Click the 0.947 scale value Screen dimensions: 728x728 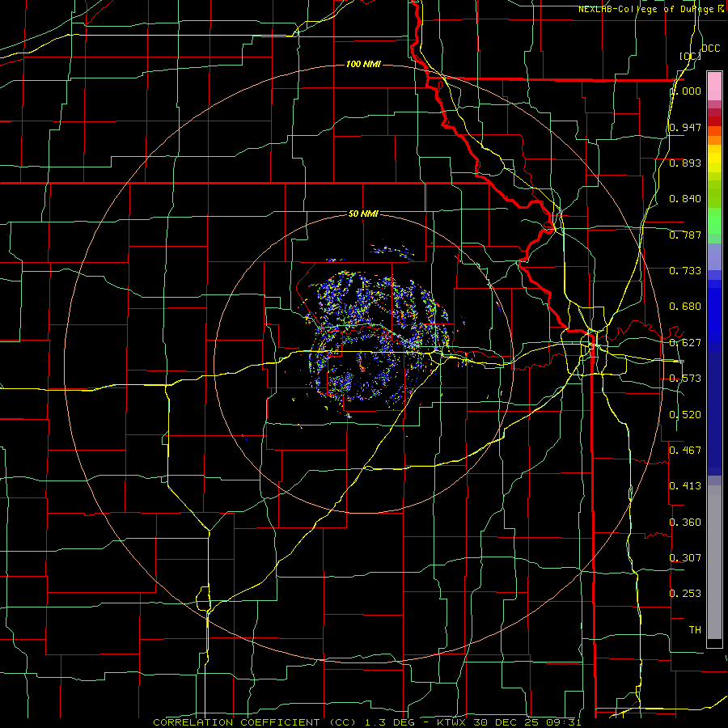click(685, 127)
